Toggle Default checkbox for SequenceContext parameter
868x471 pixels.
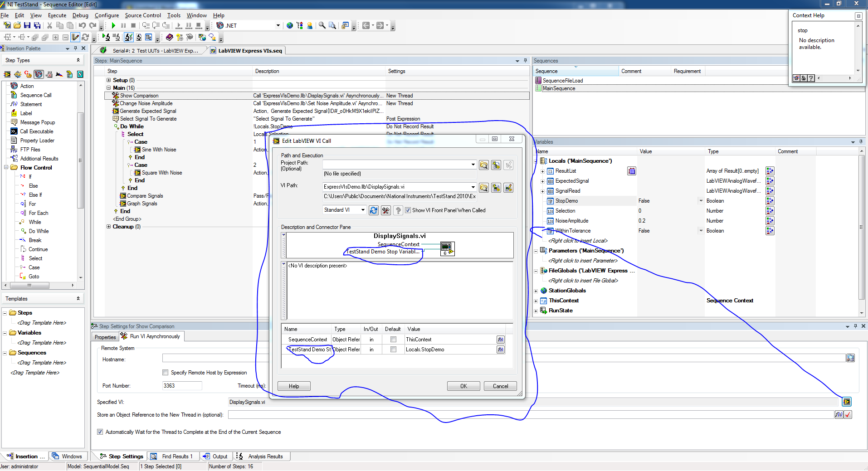point(393,340)
